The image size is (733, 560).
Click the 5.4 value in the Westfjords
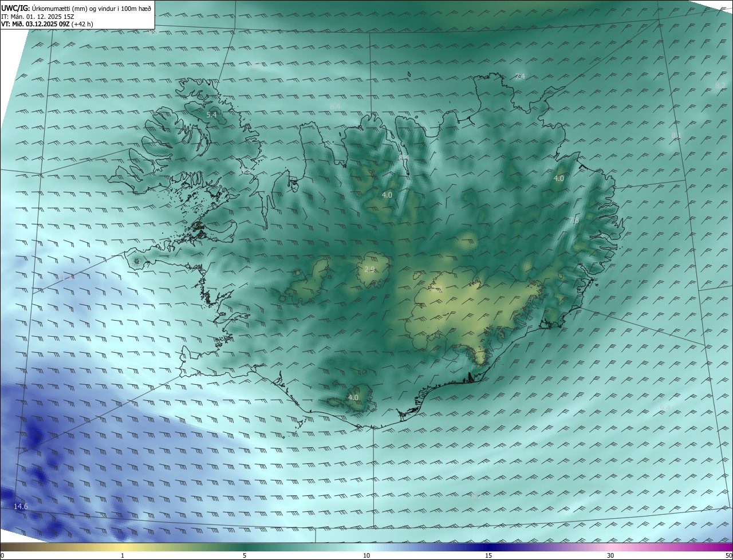(211, 115)
